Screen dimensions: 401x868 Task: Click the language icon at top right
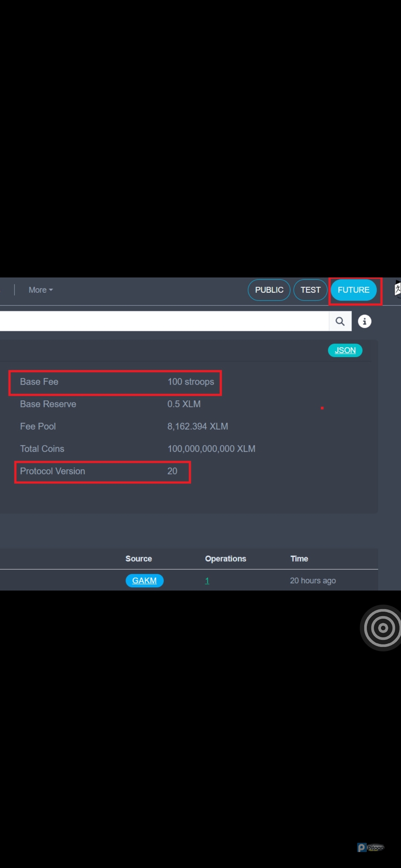pos(397,289)
